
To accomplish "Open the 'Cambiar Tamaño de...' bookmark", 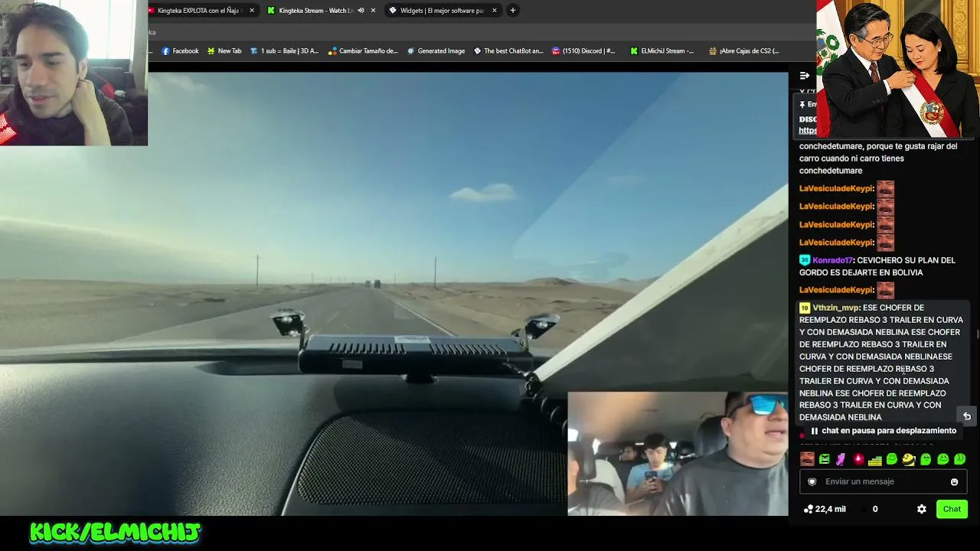I will [x=363, y=51].
